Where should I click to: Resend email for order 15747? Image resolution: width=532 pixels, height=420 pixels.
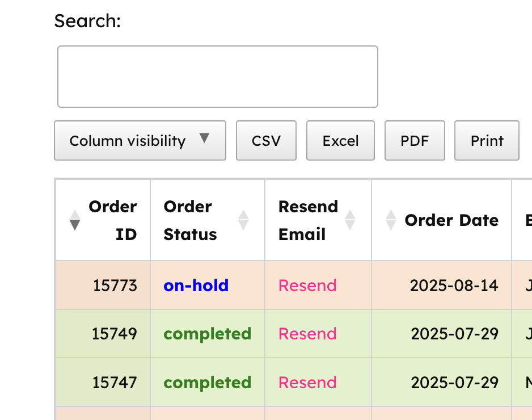(x=307, y=383)
